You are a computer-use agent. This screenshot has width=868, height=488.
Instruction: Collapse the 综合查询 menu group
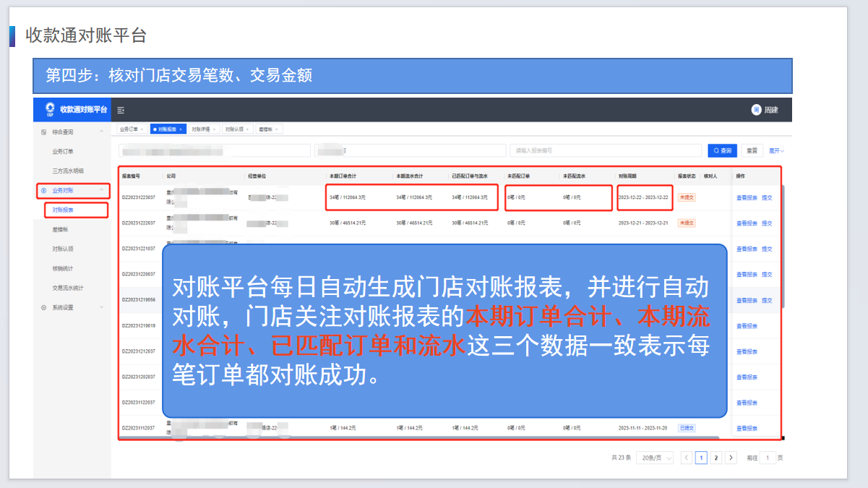(101, 132)
